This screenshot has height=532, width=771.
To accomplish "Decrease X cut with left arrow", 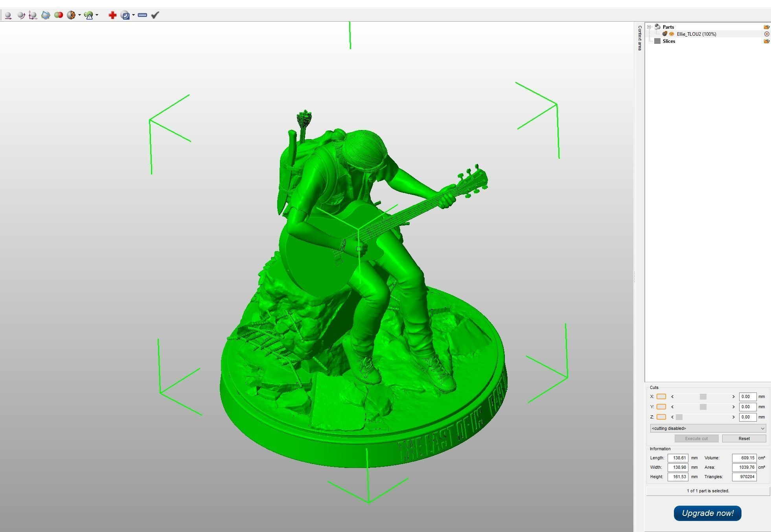I will pyautogui.click(x=672, y=396).
